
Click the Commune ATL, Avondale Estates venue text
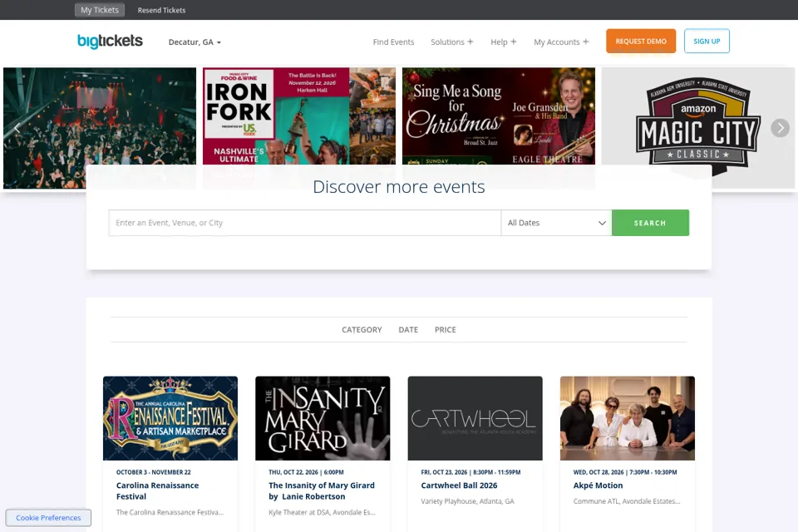coord(627,501)
